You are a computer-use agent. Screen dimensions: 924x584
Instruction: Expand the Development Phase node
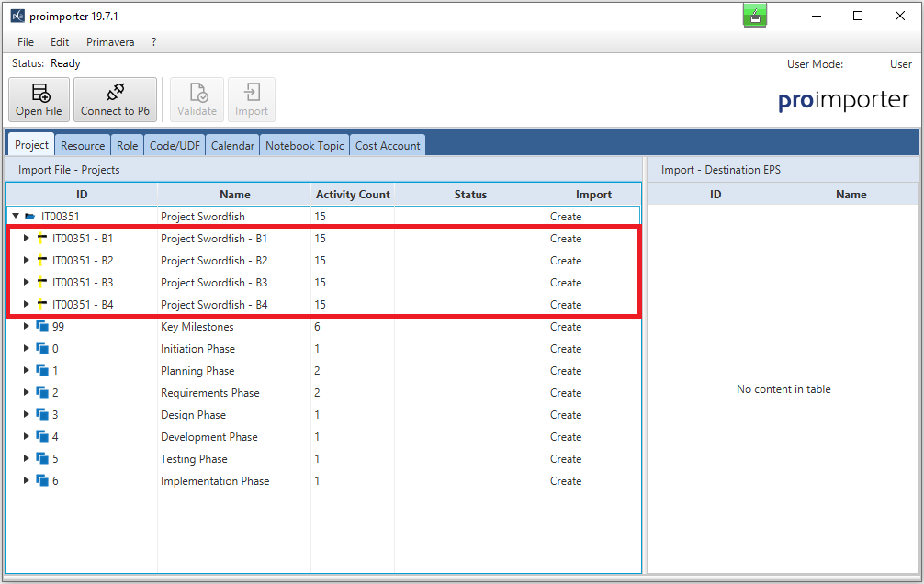click(x=26, y=436)
